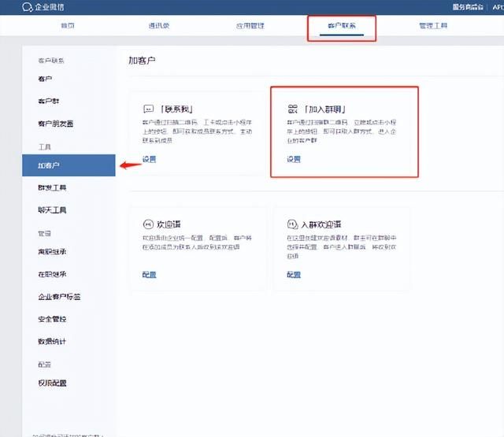Open 服务商后台 in top bar
Image resolution: width=504 pixels, height=437 pixels.
(x=468, y=7)
